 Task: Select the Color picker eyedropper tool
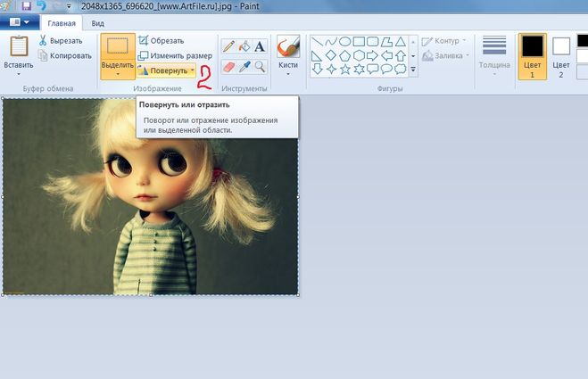click(x=244, y=67)
